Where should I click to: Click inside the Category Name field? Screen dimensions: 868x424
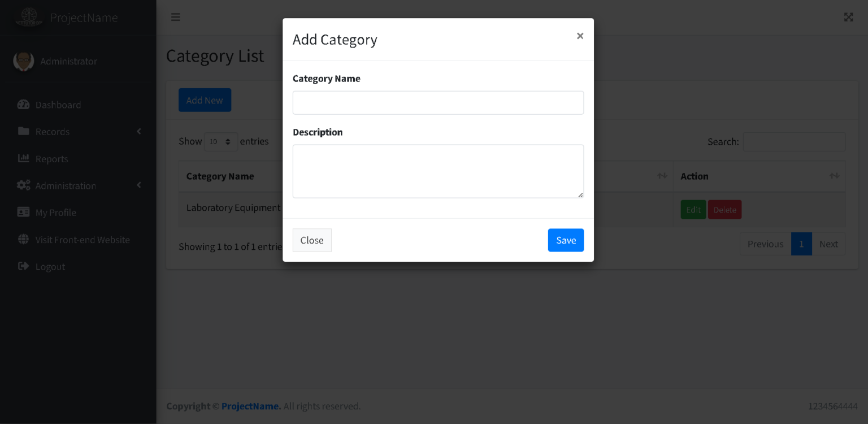coord(438,102)
